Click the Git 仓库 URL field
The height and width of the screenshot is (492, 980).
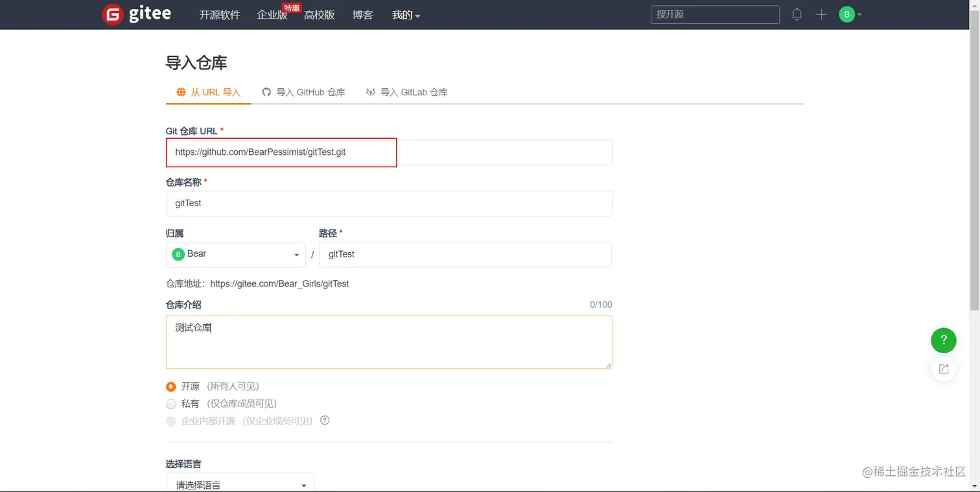point(389,152)
